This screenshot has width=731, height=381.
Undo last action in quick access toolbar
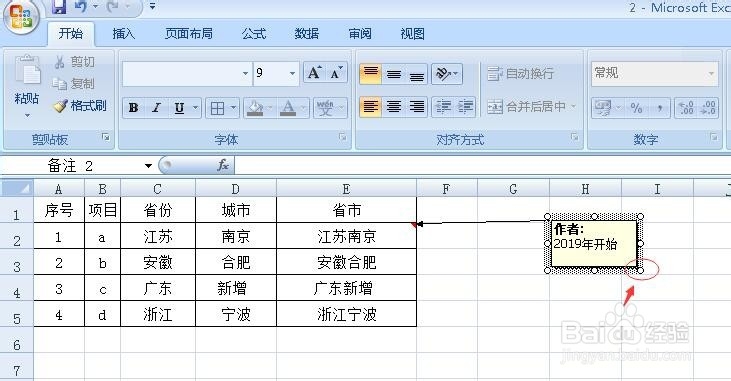click(x=81, y=7)
